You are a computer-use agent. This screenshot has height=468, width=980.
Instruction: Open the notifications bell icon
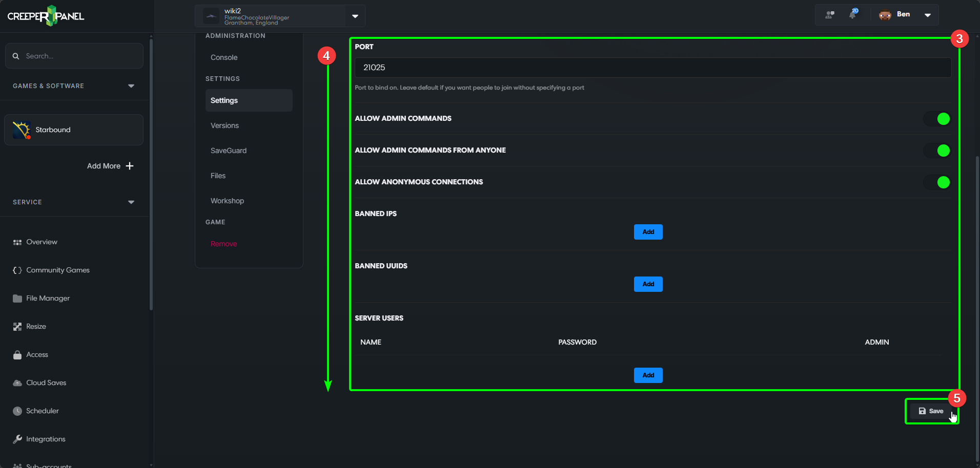852,14
